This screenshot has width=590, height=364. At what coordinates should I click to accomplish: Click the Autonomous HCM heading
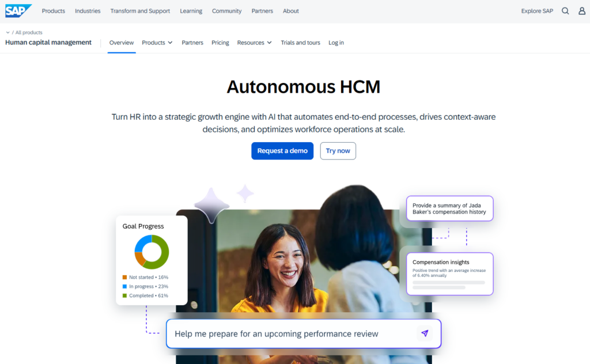pyautogui.click(x=303, y=87)
